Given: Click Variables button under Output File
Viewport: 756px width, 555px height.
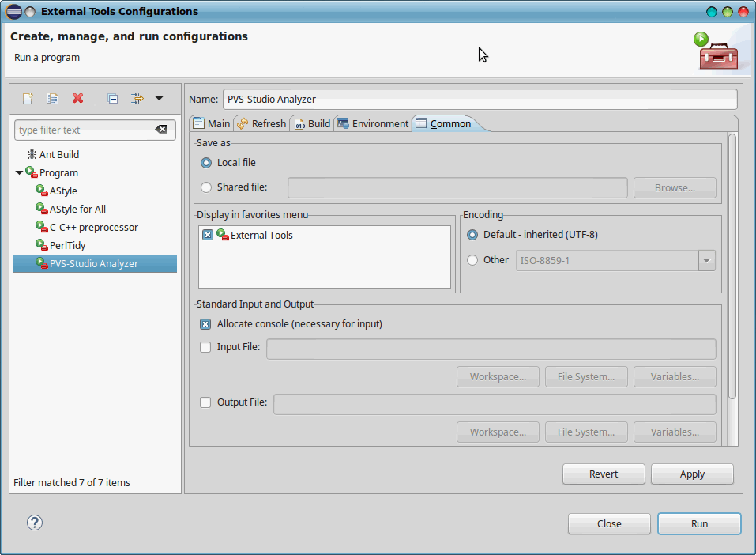Looking at the screenshot, I should pyautogui.click(x=675, y=432).
